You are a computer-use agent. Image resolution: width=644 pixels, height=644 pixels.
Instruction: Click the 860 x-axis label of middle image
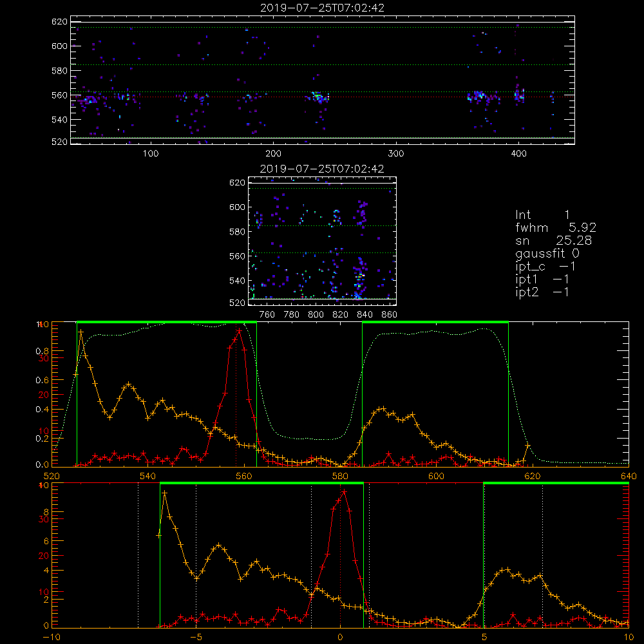390,315
